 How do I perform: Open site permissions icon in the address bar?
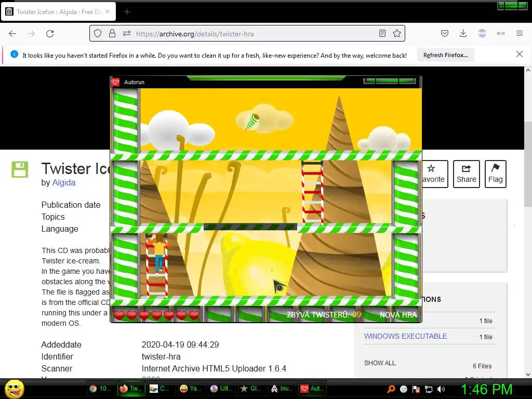(x=127, y=34)
